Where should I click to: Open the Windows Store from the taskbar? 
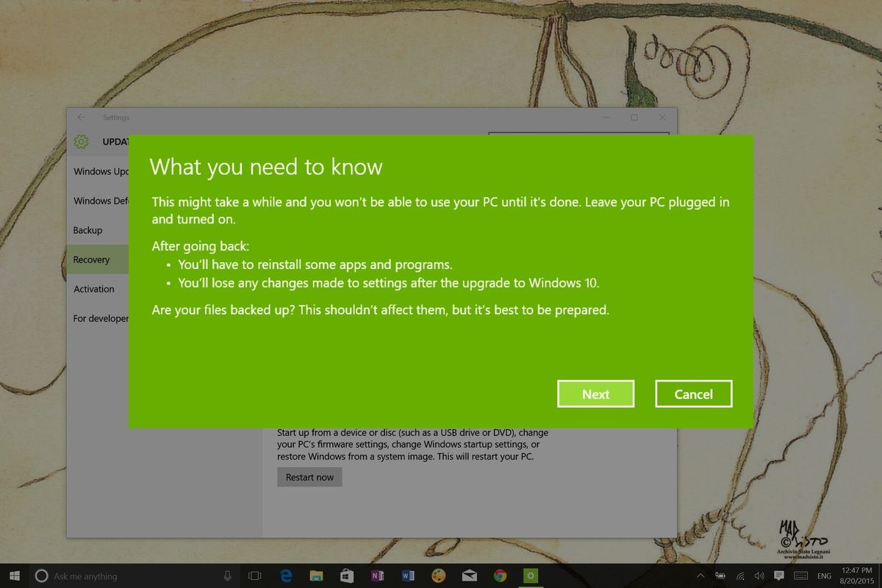click(345, 576)
